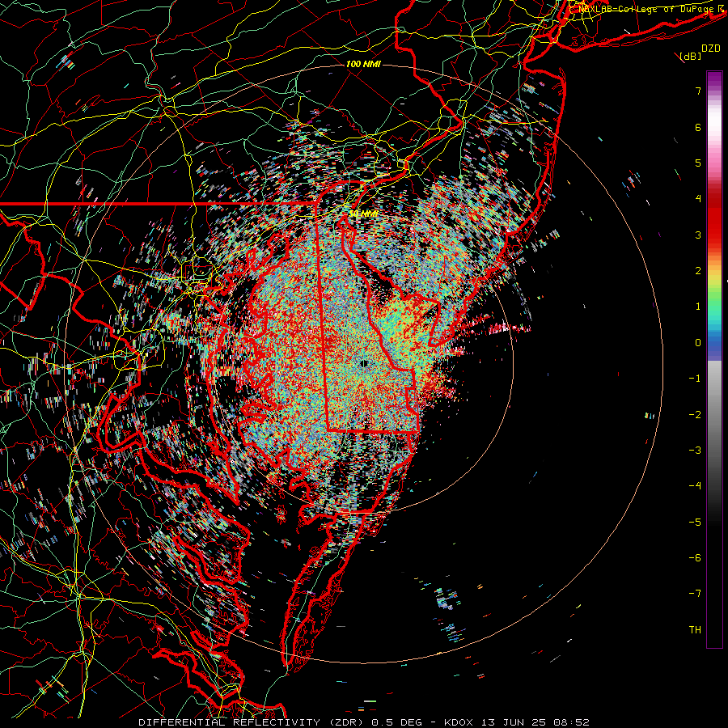The width and height of the screenshot is (728, 728).
Task: Click the 6 value on the scale
Action: point(698,127)
